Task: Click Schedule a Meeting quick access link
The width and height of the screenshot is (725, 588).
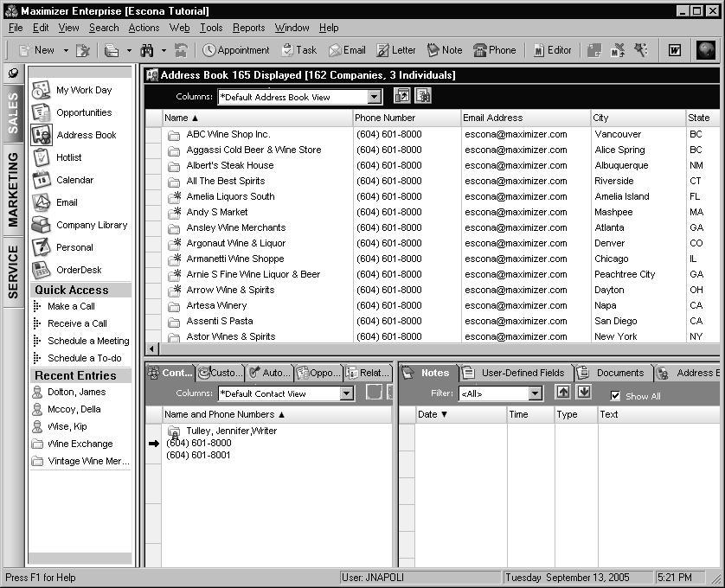Action: (x=88, y=341)
